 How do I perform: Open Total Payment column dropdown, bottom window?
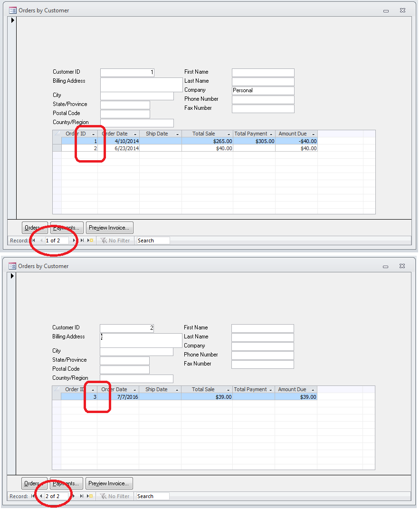pos(270,390)
